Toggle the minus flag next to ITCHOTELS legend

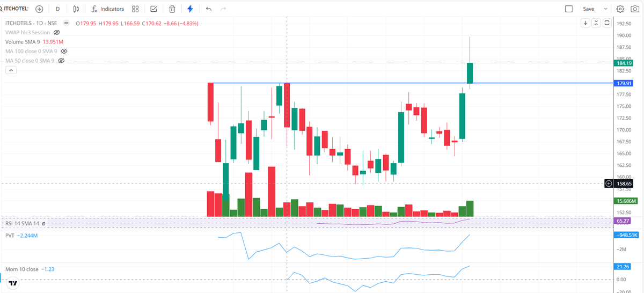click(x=66, y=23)
